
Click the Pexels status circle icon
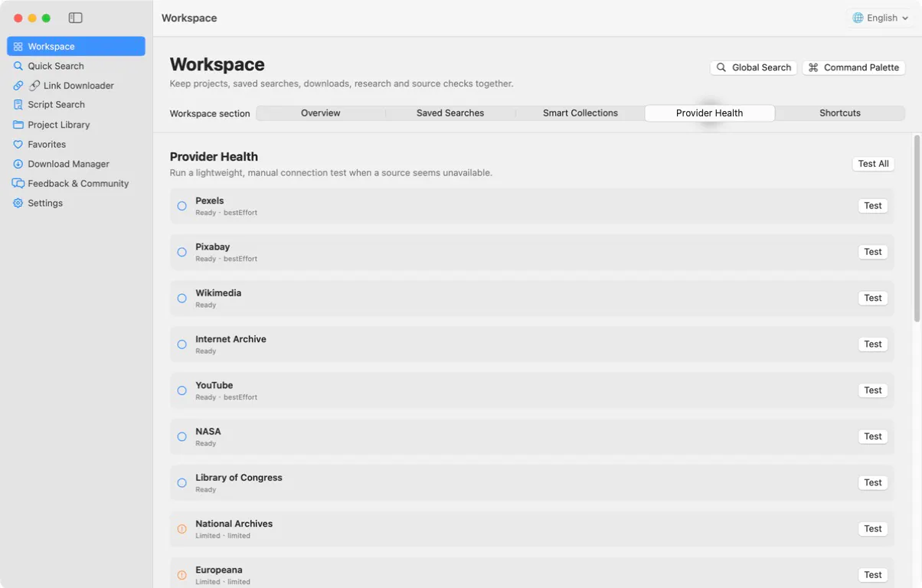[x=182, y=206]
